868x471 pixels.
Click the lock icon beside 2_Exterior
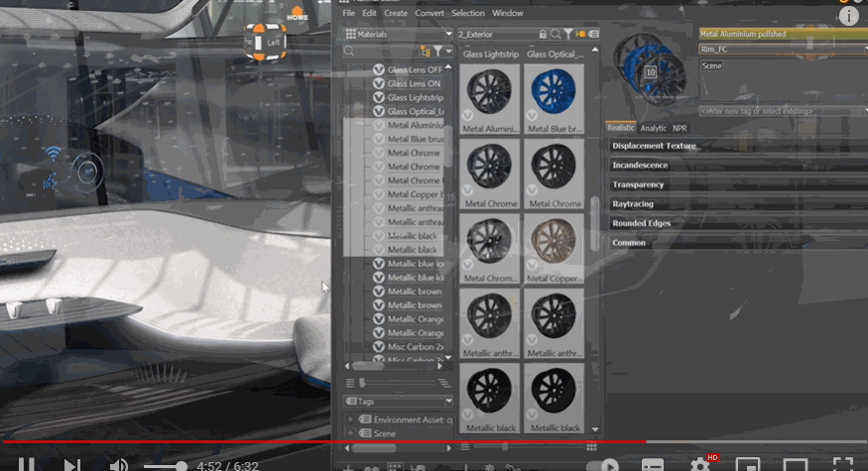[x=544, y=35]
